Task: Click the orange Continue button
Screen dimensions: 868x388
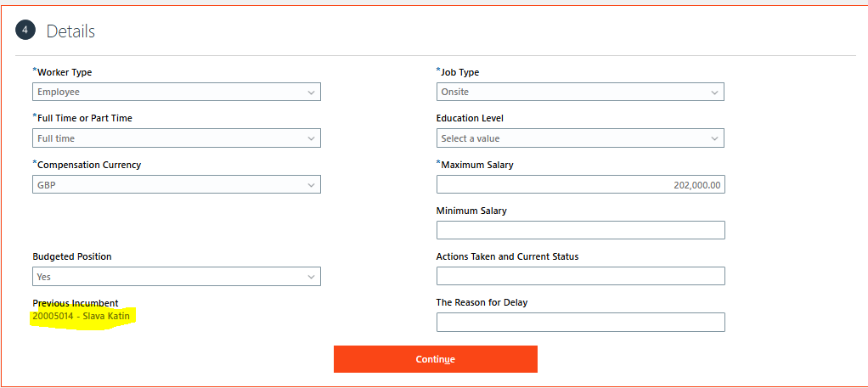Action: click(x=436, y=359)
